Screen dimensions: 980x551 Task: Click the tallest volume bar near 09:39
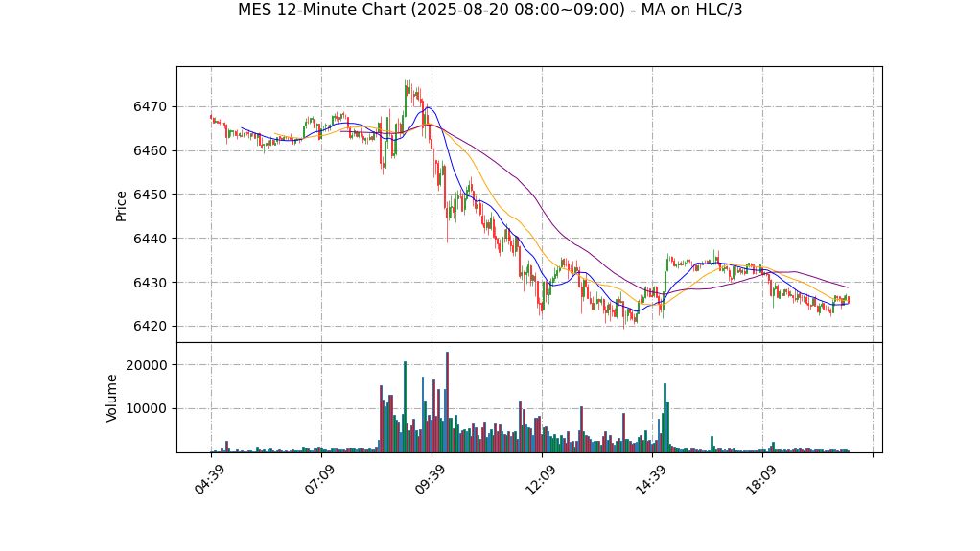point(447,402)
